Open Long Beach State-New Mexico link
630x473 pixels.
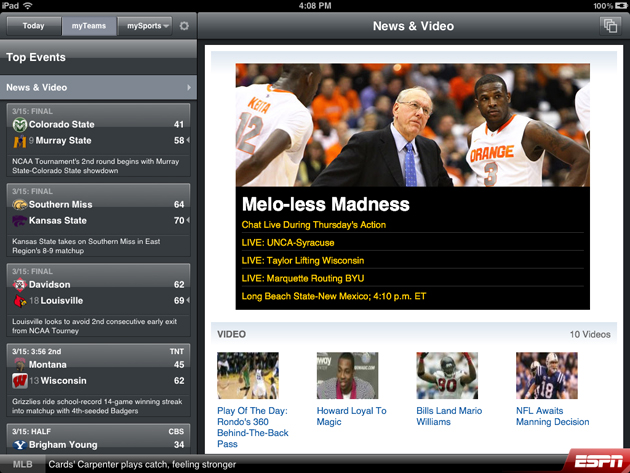(x=334, y=296)
